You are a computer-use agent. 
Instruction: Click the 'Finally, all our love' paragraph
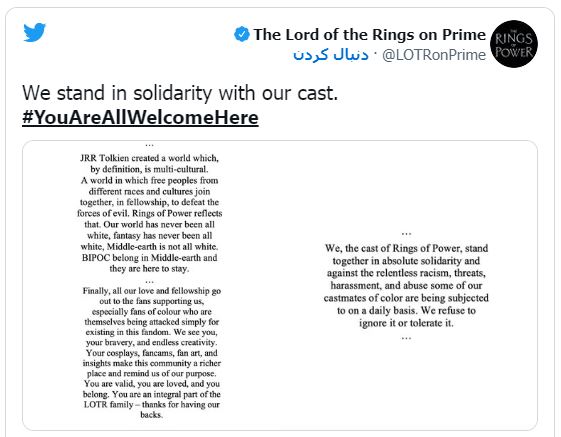pyautogui.click(x=151, y=353)
